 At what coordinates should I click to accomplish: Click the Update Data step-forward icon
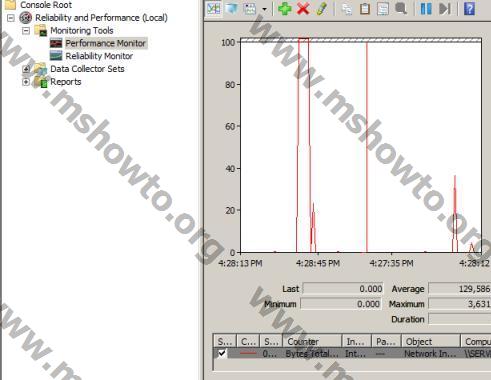click(445, 9)
